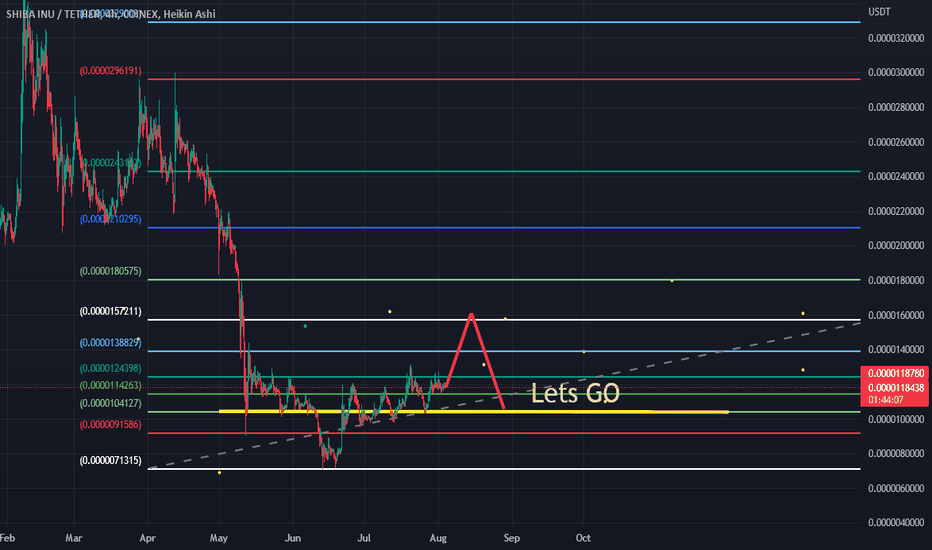Click the Mar label on time axis
The image size is (932, 550).
tap(74, 538)
